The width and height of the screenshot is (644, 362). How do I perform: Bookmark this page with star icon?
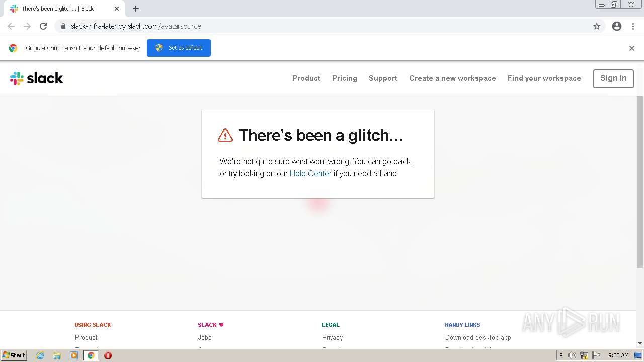[597, 26]
